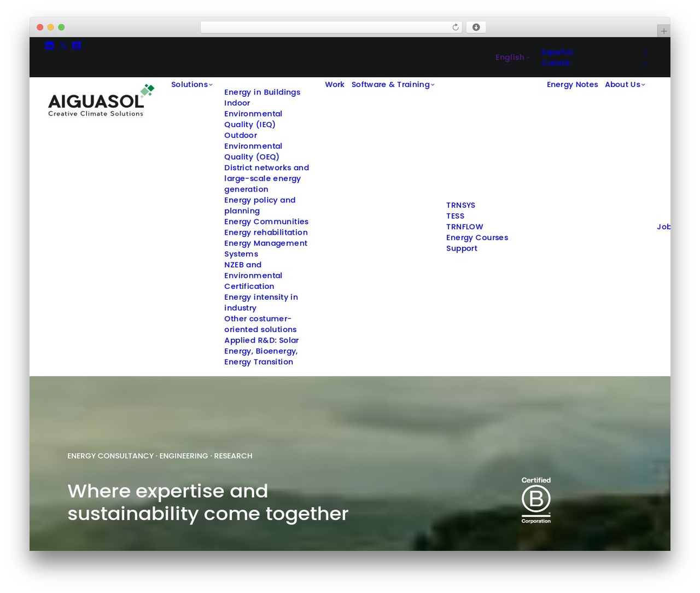Click the browser address bar
The width and height of the screenshot is (700, 593).
tap(331, 27)
